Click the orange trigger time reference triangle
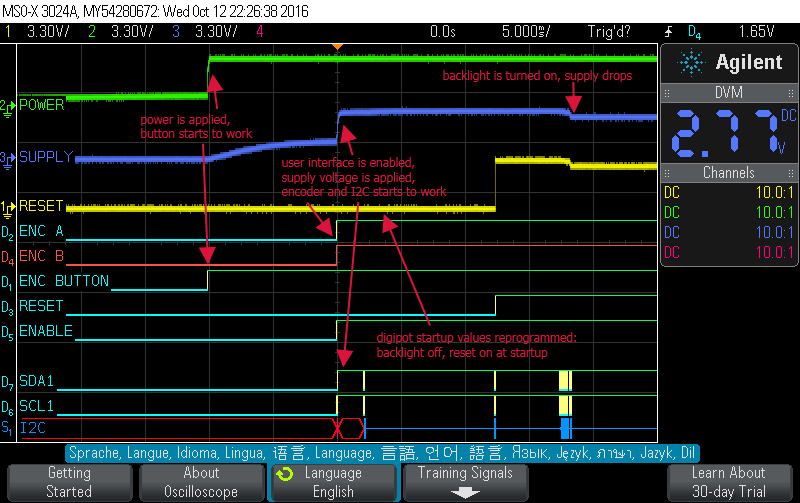The image size is (800, 503). coord(338,46)
